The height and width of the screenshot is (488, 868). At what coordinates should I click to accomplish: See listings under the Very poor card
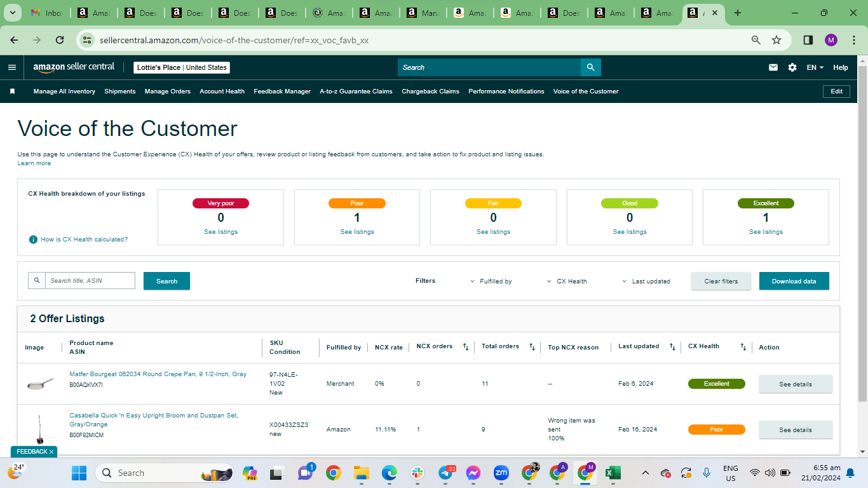220,232
